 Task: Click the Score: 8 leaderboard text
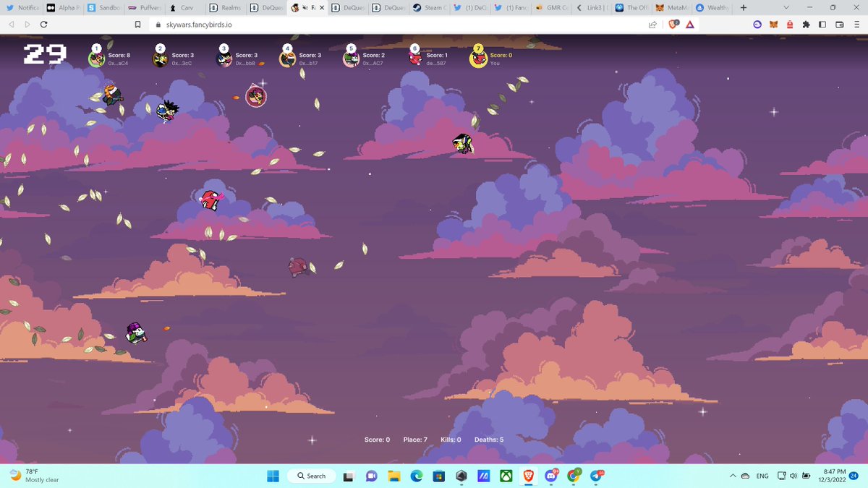(x=119, y=55)
